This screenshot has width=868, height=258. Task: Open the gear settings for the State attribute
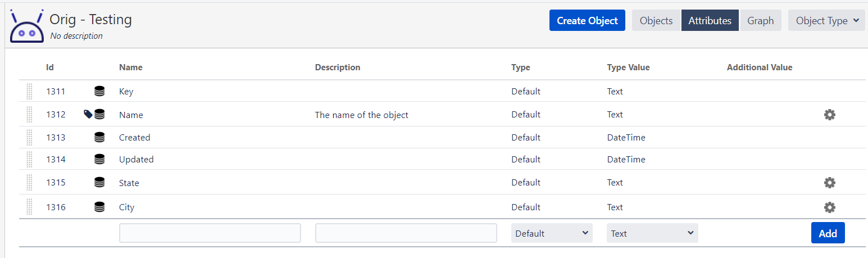[829, 183]
